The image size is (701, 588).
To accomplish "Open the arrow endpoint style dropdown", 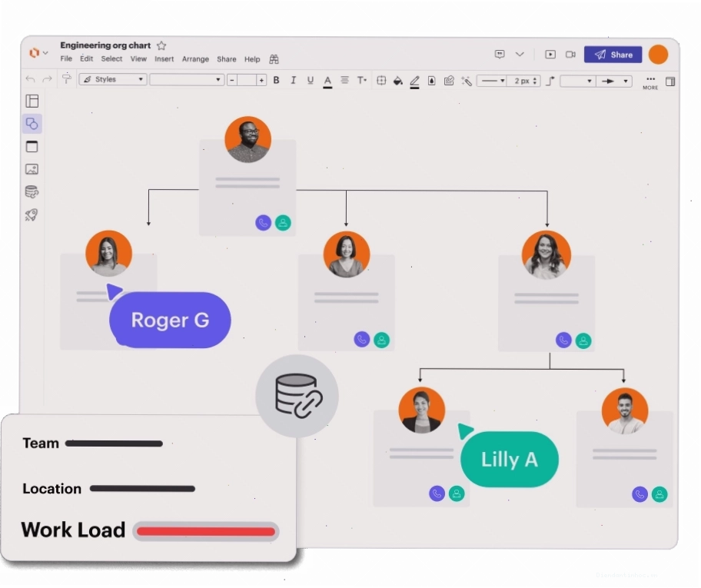I will 614,81.
